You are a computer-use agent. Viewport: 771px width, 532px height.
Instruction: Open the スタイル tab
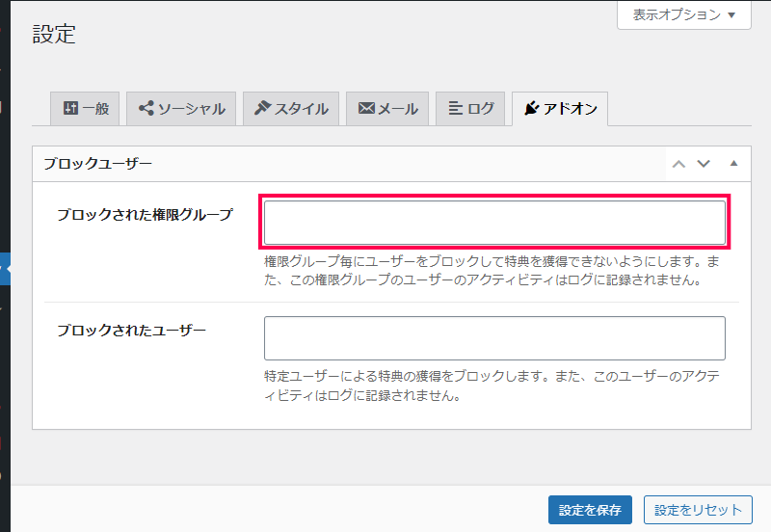(x=291, y=108)
